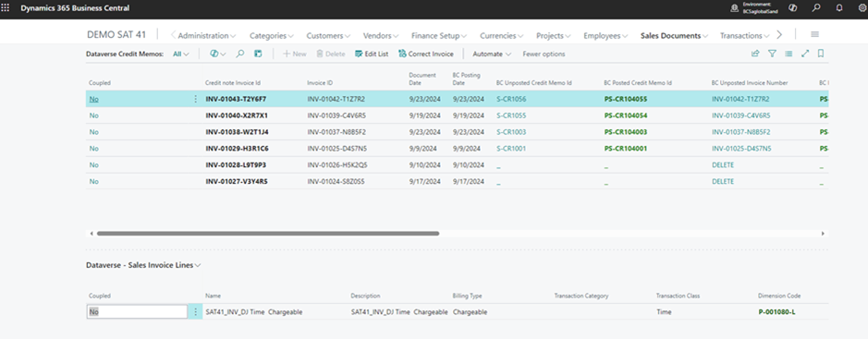The height and width of the screenshot is (339, 868).
Task: Open the hamburger menu beside navigation
Action: point(815,34)
